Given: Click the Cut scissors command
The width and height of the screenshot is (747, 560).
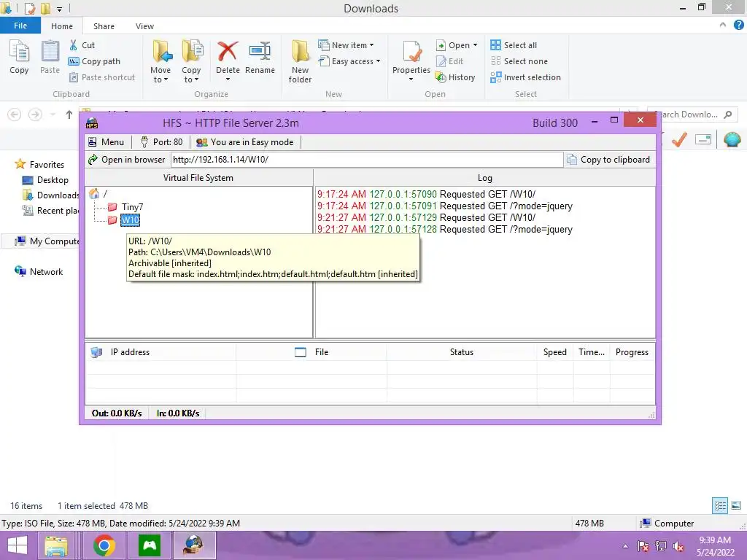Looking at the screenshot, I should [82, 45].
